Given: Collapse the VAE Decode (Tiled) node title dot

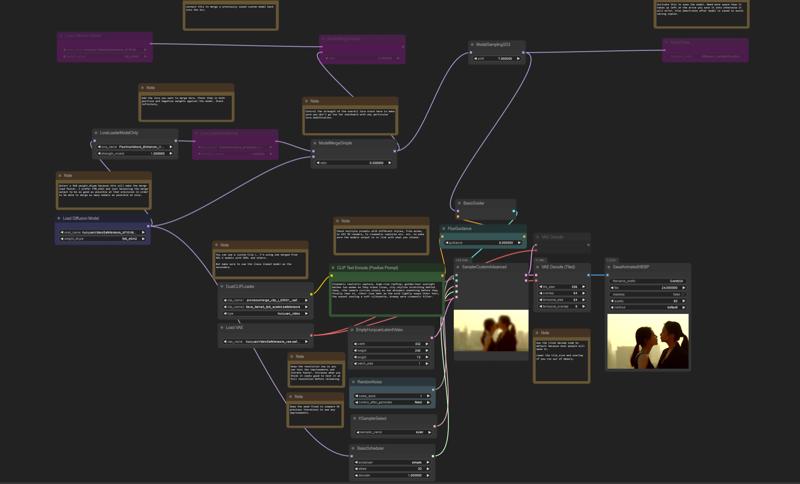Looking at the screenshot, I should [537, 267].
